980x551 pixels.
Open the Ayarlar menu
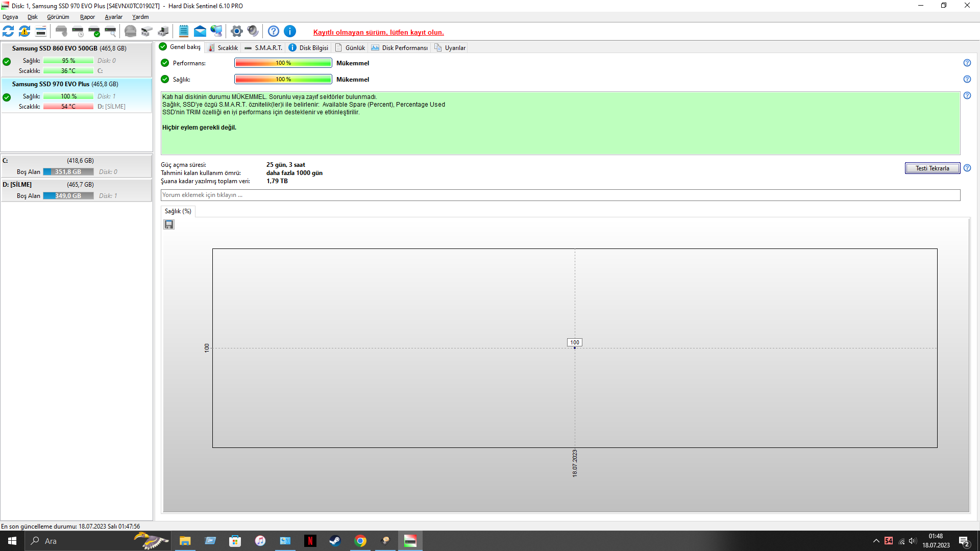[x=113, y=17]
